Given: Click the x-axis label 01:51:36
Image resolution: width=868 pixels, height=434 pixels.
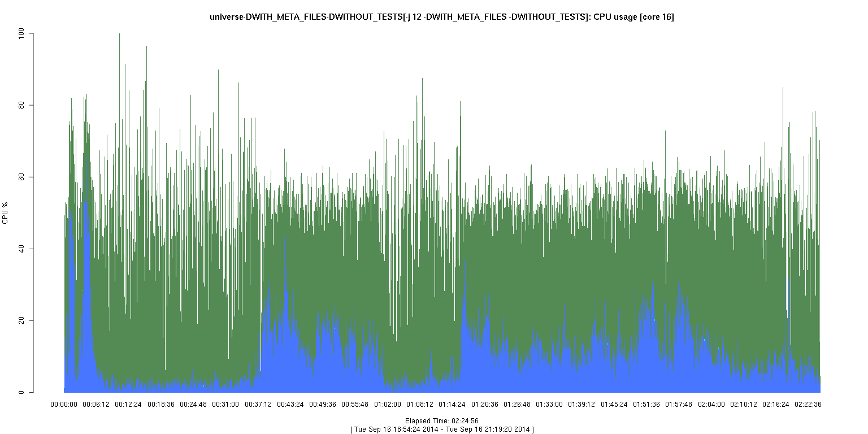Looking at the screenshot, I should [646, 405].
